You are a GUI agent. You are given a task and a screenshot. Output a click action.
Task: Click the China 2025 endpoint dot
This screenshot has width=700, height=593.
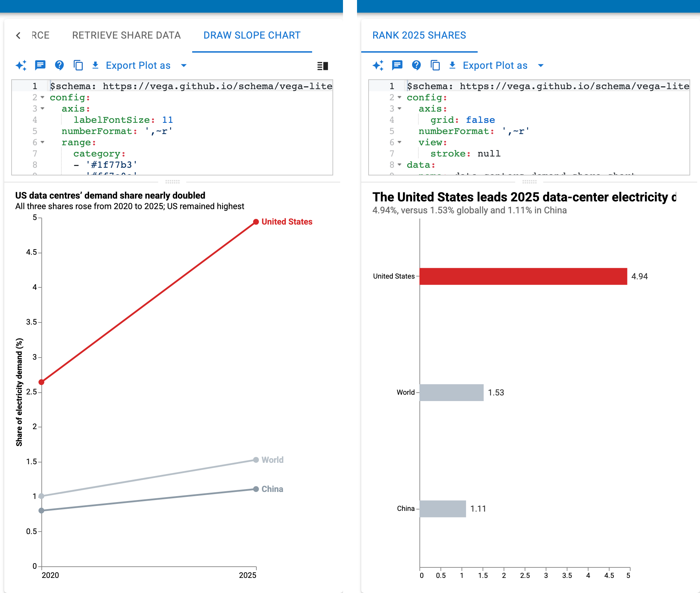[x=256, y=489]
